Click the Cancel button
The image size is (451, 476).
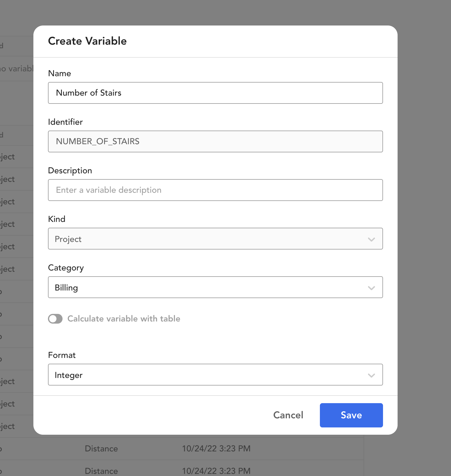[x=288, y=415]
